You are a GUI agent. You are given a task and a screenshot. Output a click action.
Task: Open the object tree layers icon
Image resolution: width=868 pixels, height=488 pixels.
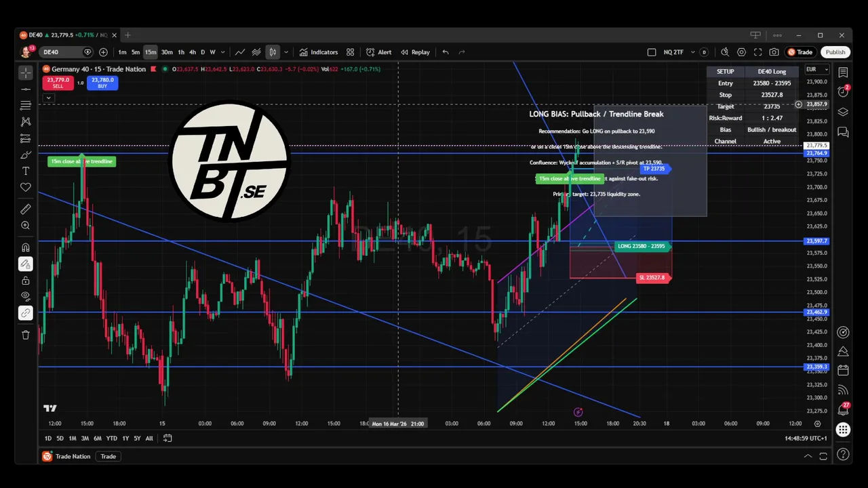843,112
